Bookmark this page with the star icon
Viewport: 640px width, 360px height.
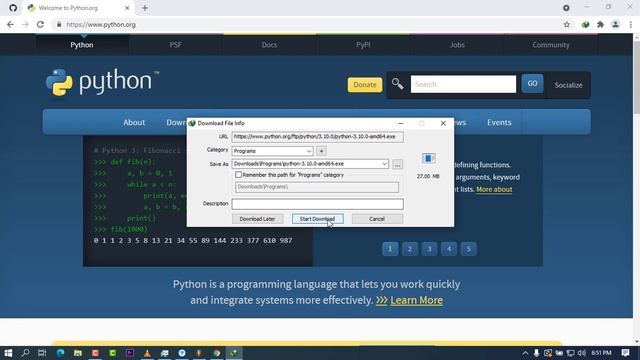[567, 24]
